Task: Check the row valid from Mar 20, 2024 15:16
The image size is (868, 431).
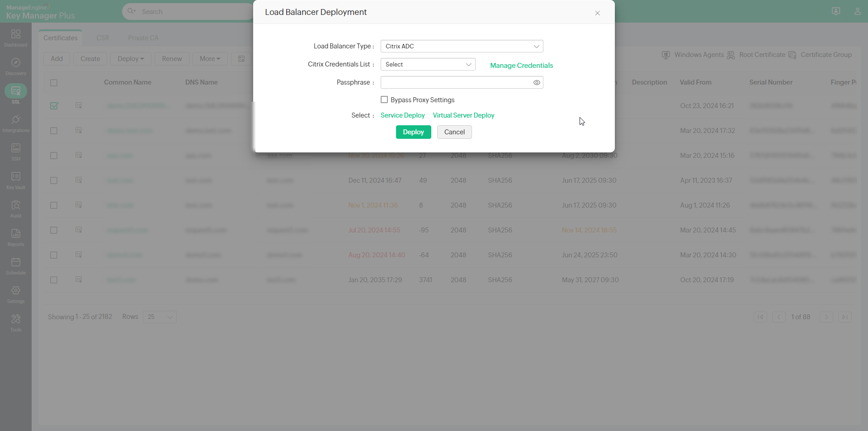Action: pos(54,156)
